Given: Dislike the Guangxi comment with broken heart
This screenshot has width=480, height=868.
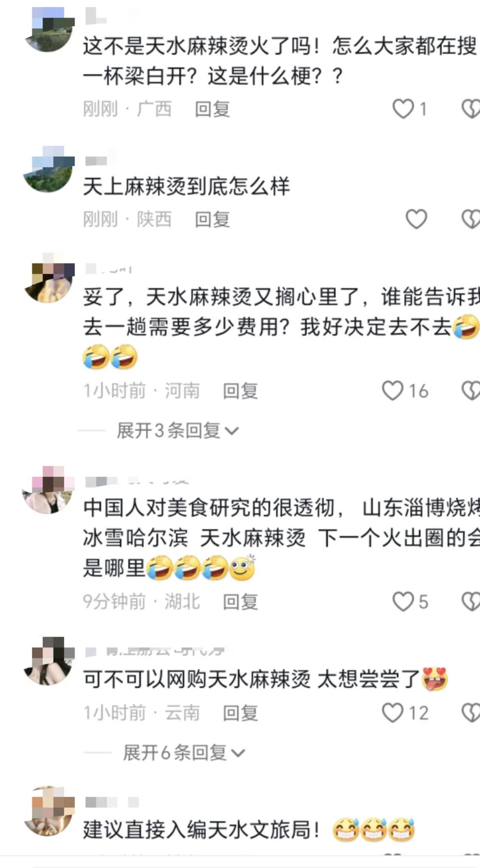Looking at the screenshot, I should [471, 109].
